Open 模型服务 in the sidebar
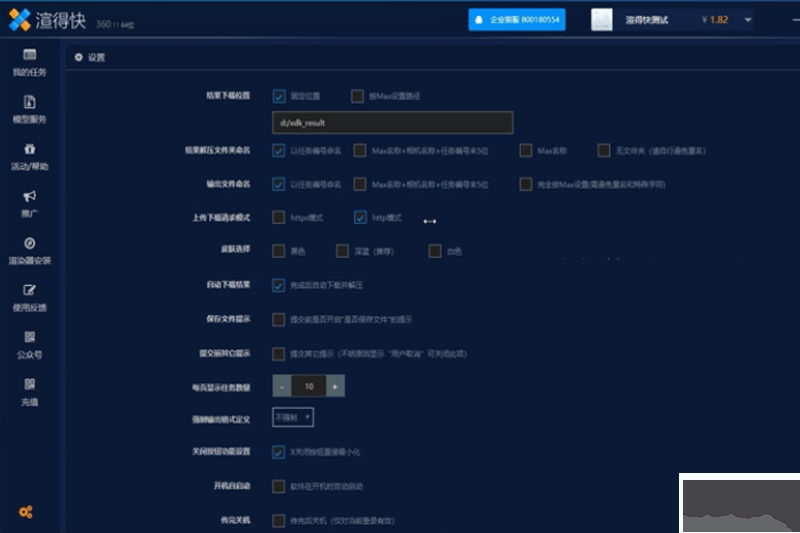Viewport: 800px width, 533px height. [x=30, y=109]
